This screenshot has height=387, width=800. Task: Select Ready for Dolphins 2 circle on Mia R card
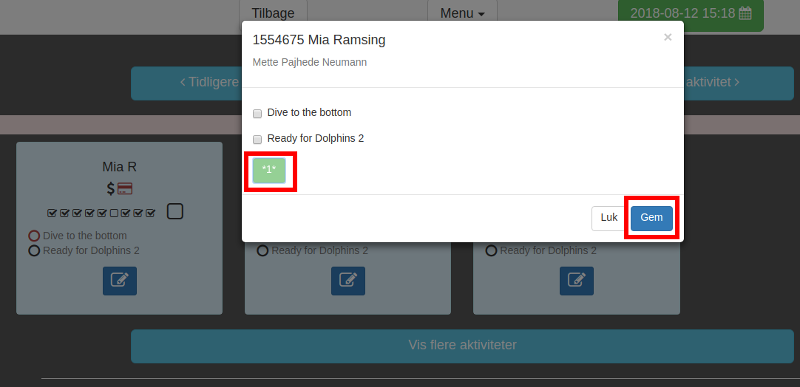tap(34, 251)
